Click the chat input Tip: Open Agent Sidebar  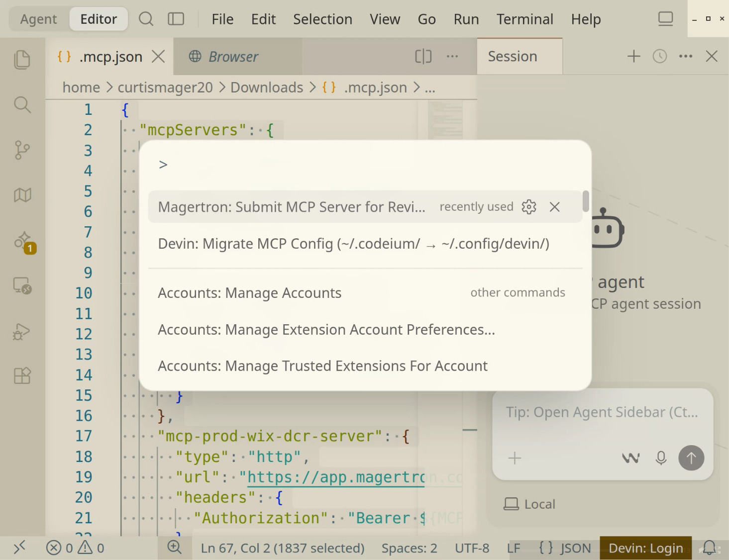pos(602,412)
